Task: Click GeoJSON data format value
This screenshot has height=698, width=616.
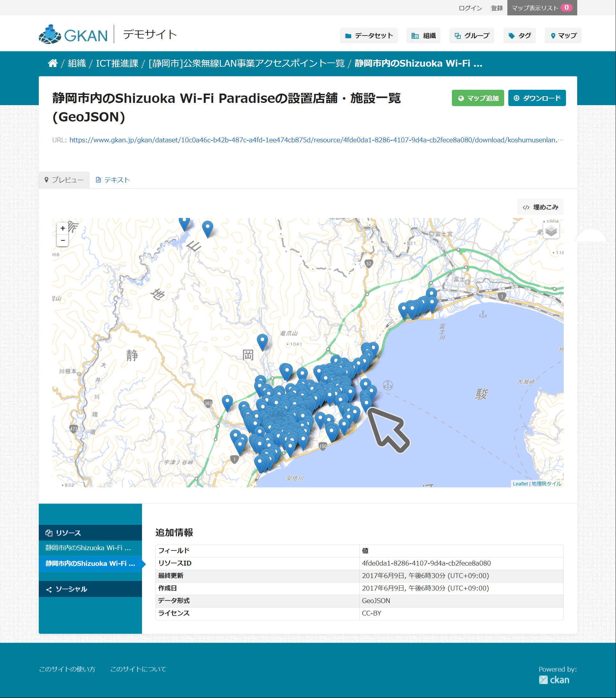Action: [x=376, y=601]
